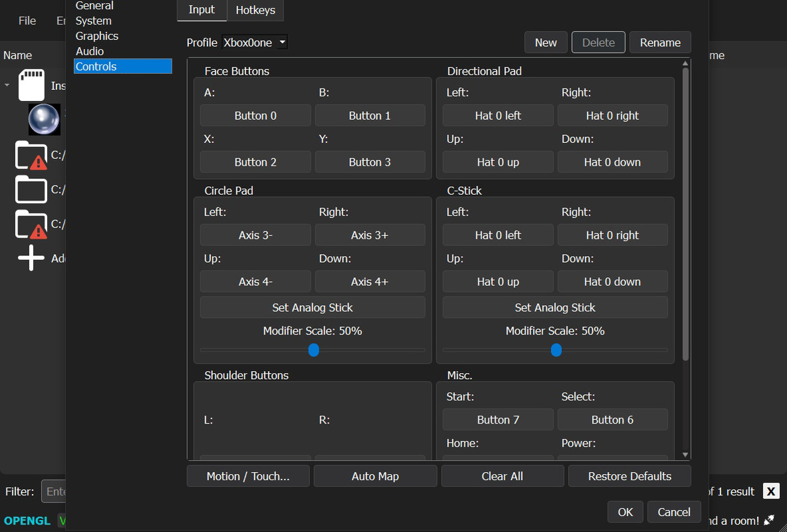
Task: Click the Auto Map button
Action: click(375, 476)
